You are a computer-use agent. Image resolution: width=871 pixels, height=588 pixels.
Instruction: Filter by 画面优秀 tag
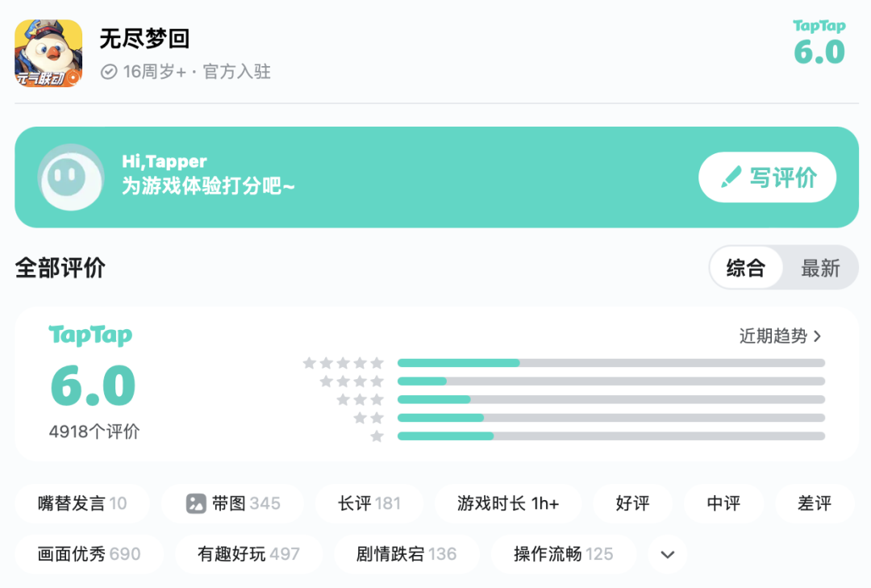[89, 554]
